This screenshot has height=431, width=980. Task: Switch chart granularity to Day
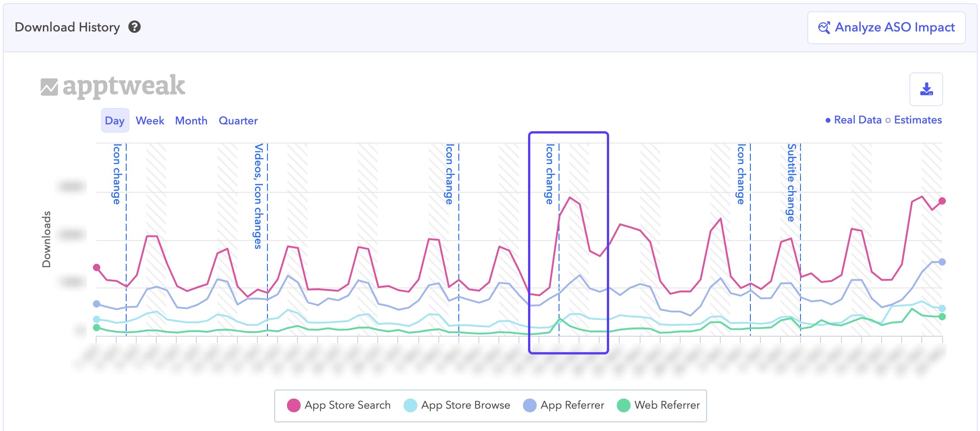[x=115, y=121]
